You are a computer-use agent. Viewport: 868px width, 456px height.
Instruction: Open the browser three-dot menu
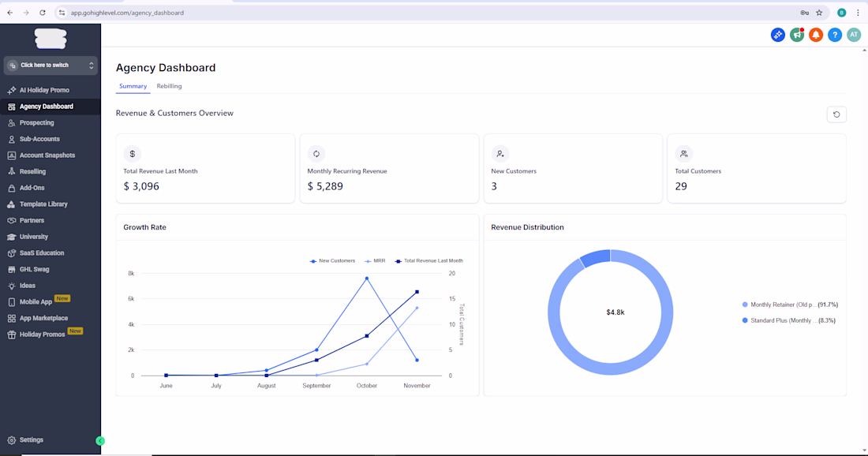click(x=858, y=12)
